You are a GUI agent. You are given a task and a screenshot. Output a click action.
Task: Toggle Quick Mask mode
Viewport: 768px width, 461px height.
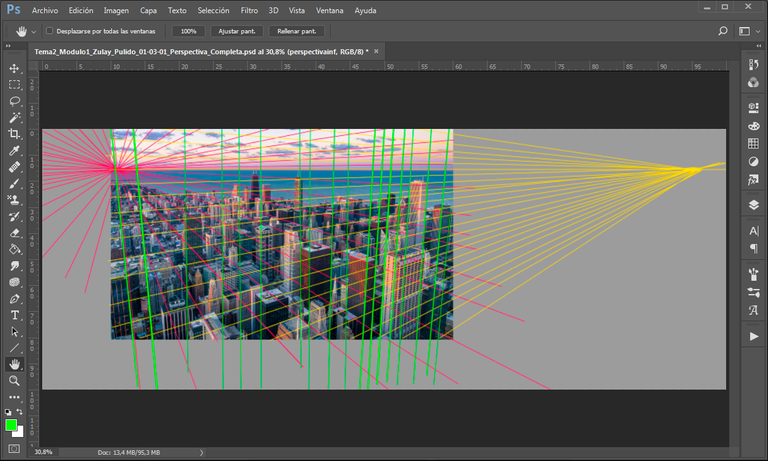[x=14, y=448]
